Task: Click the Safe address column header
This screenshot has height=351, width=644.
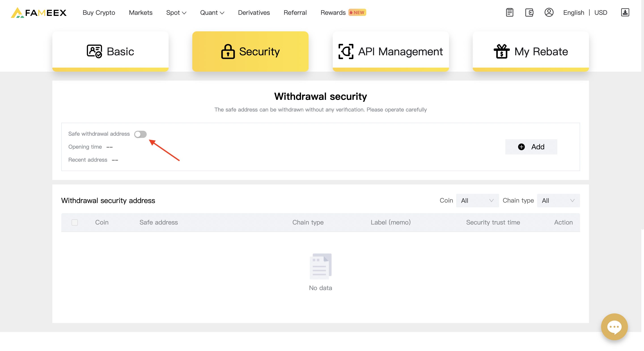Action: (159, 222)
